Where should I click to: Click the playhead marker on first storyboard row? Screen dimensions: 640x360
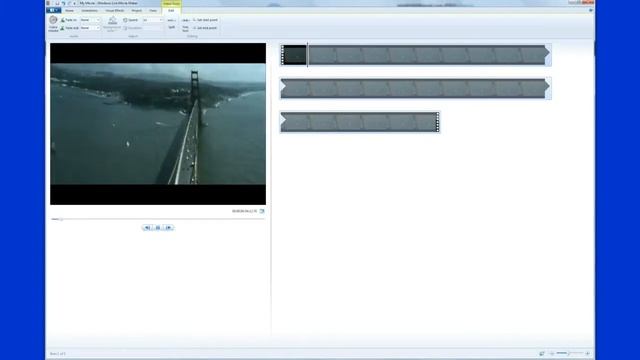pyautogui.click(x=308, y=55)
